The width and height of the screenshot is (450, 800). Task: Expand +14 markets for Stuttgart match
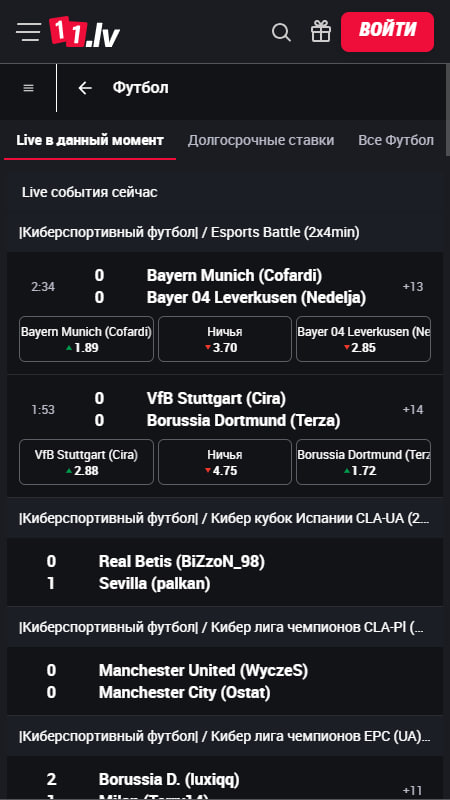pyautogui.click(x=413, y=410)
